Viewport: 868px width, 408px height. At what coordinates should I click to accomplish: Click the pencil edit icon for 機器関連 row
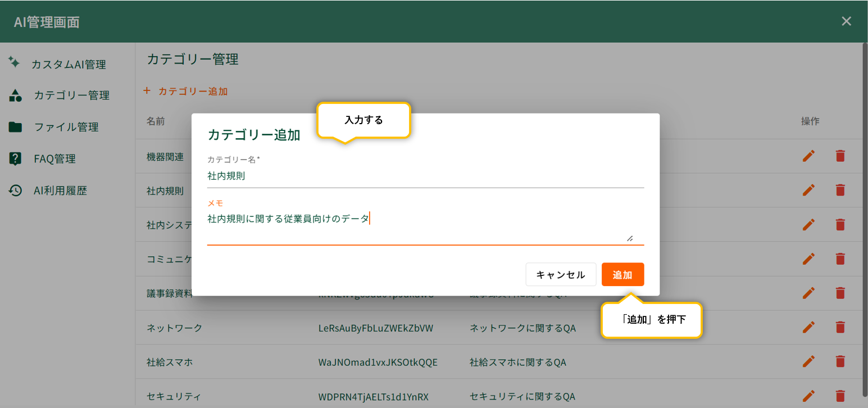click(x=808, y=156)
